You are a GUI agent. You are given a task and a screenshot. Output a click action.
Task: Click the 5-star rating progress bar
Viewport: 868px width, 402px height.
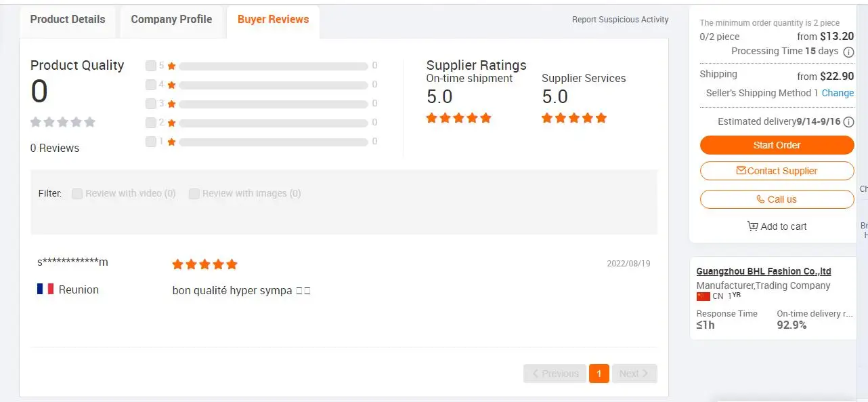pos(274,66)
